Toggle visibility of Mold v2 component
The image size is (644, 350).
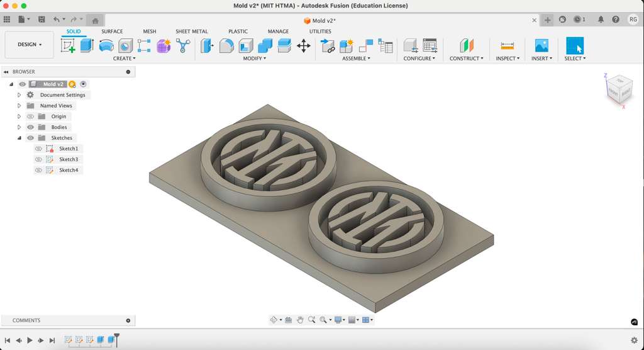[x=22, y=84]
